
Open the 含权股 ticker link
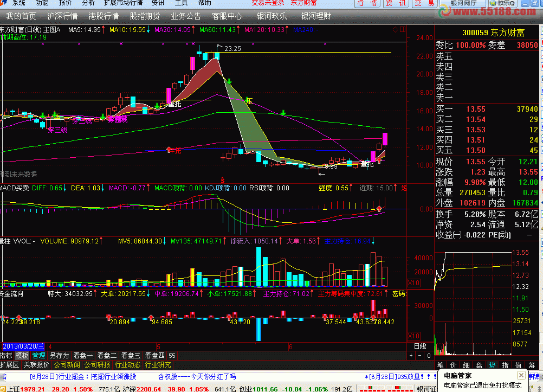click(x=197, y=376)
